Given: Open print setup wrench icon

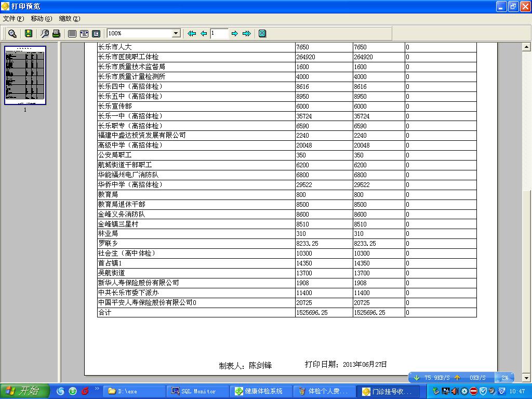Looking at the screenshot, I should pyautogui.click(x=45, y=33).
